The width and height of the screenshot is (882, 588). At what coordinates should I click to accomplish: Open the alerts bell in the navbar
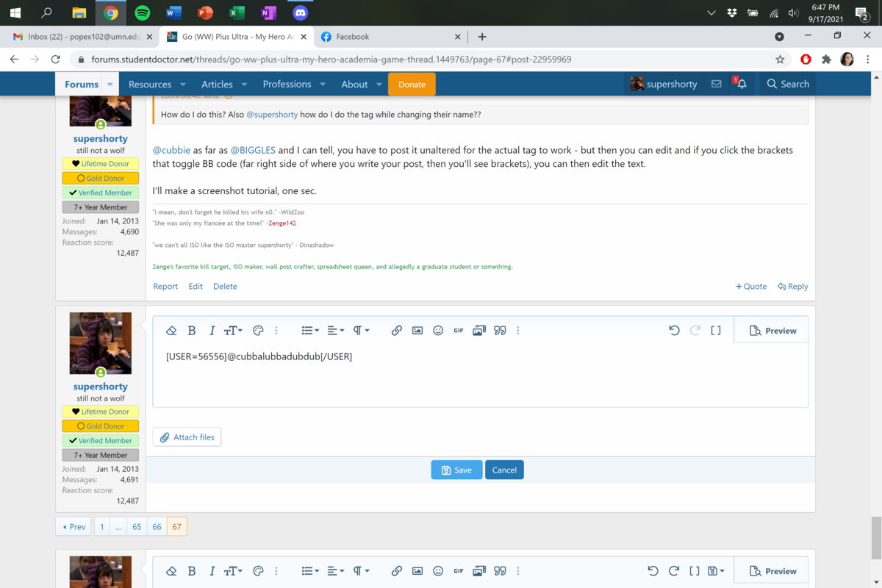click(x=741, y=85)
